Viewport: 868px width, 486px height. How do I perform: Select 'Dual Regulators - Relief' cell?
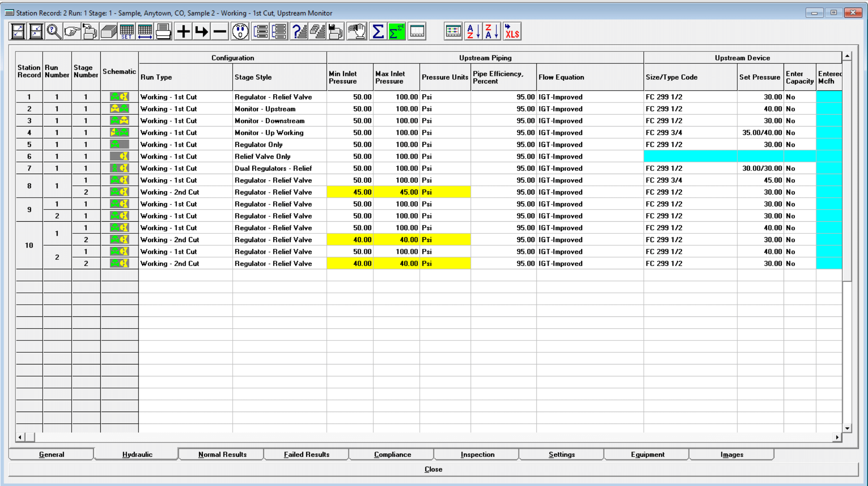280,168
